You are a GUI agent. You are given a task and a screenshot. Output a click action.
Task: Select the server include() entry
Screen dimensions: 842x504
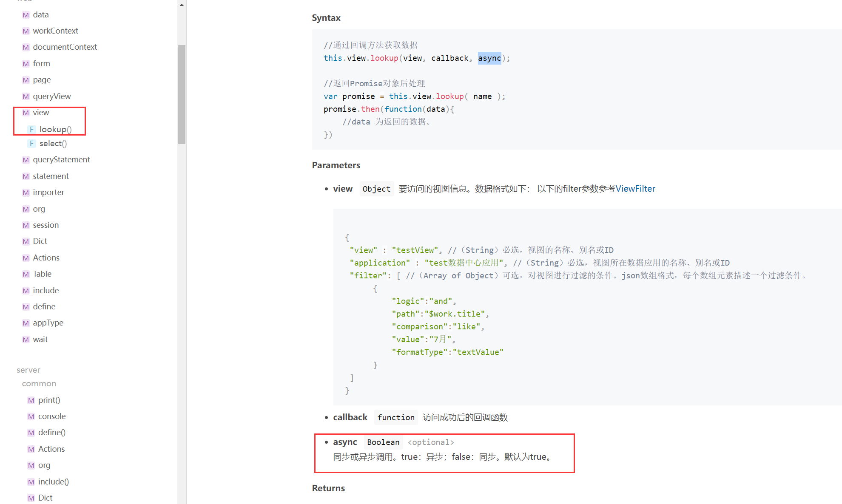tap(53, 482)
